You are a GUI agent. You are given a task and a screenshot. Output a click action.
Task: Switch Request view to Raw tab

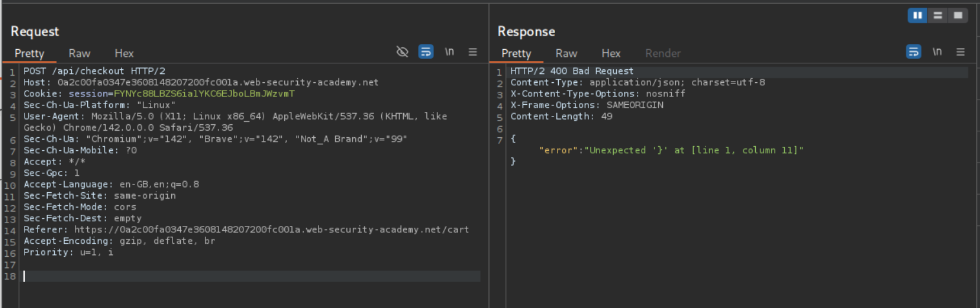(79, 54)
